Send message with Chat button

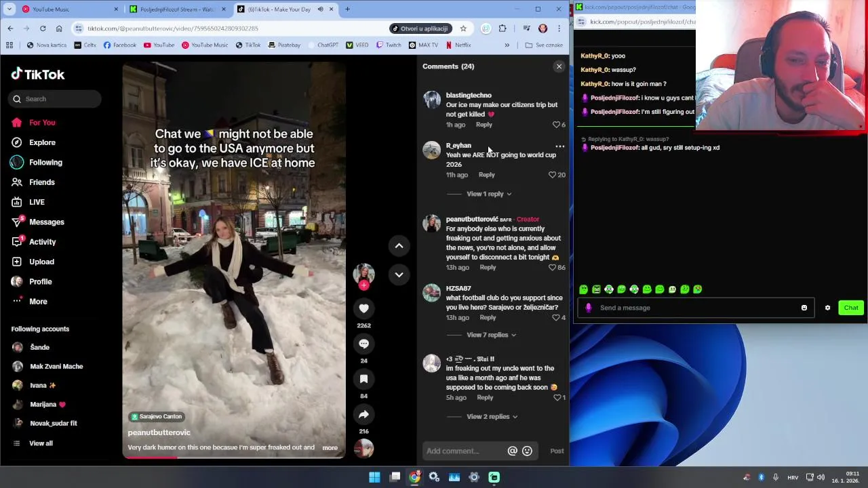851,308
